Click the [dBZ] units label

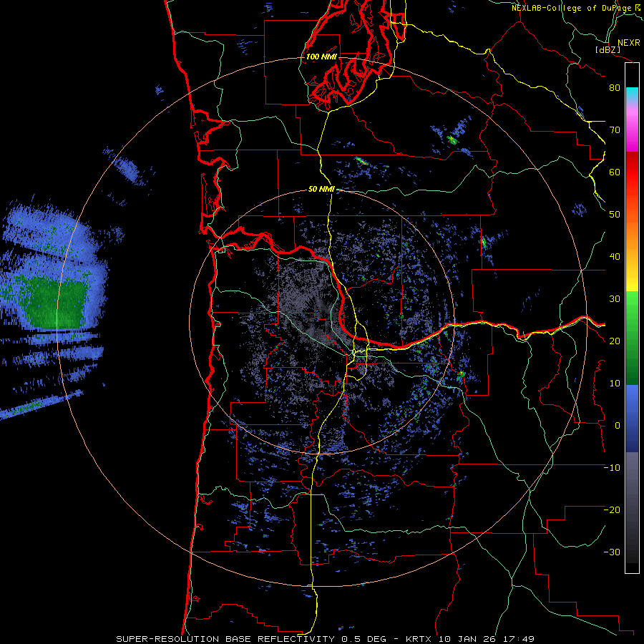point(608,50)
